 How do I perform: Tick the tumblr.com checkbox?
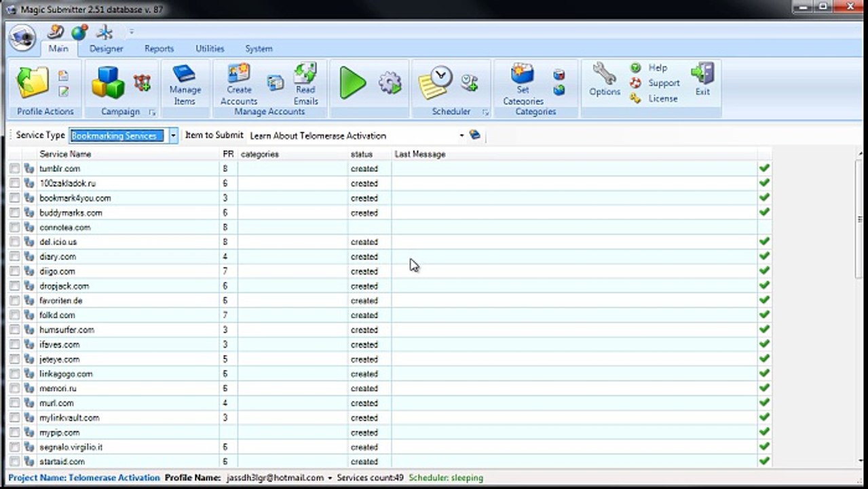coord(15,168)
